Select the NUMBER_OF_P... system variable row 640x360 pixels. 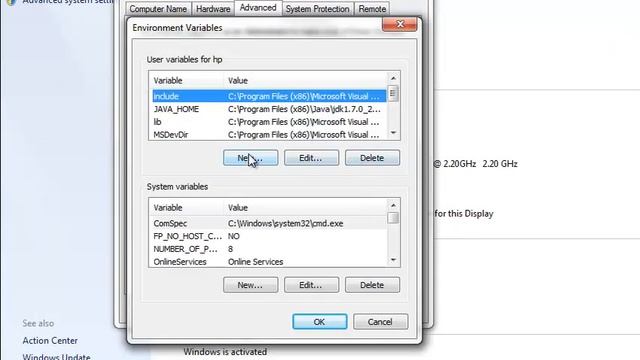click(269, 249)
